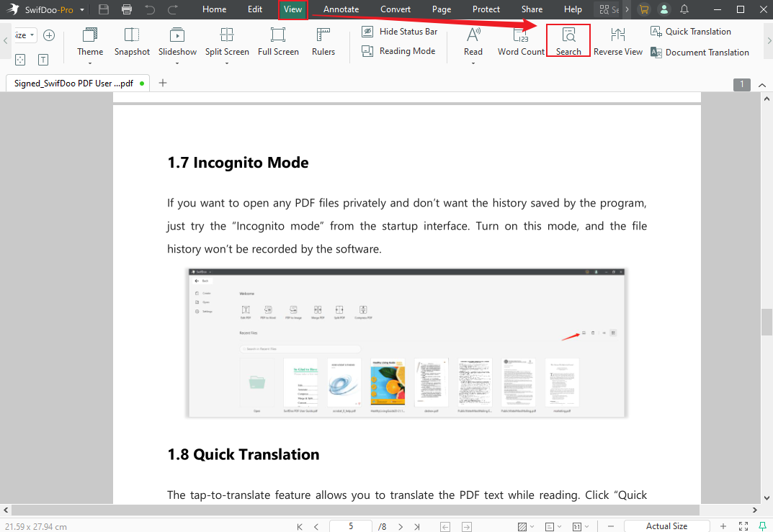
Task: Expand the Theme dropdown
Action: click(90, 63)
